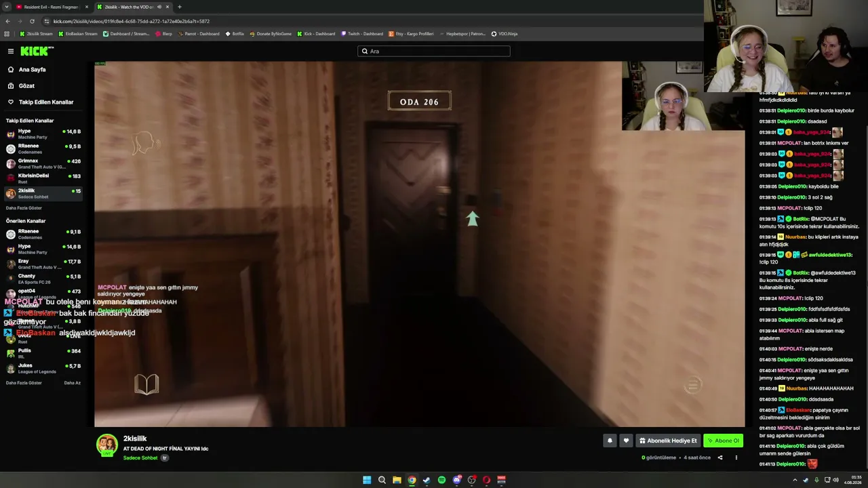Open the bookmarks apps grid icon
This screenshot has height=488, width=868.
tap(7, 34)
